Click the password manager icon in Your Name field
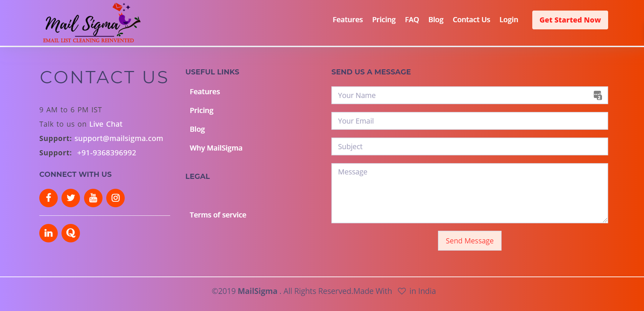The width and height of the screenshot is (644, 311). click(598, 95)
